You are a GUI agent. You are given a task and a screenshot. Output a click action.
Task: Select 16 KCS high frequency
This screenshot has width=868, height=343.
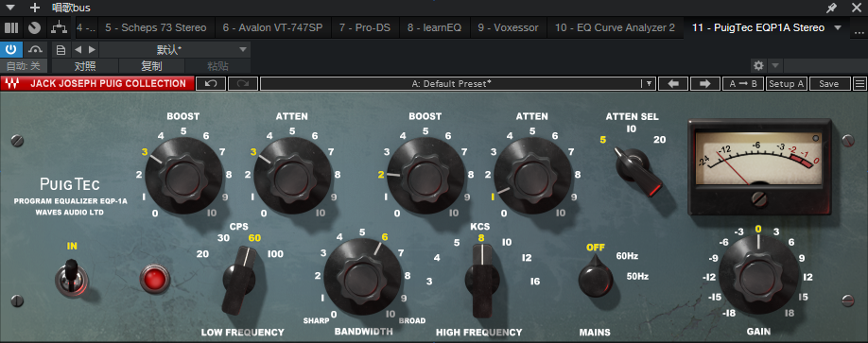click(x=535, y=282)
